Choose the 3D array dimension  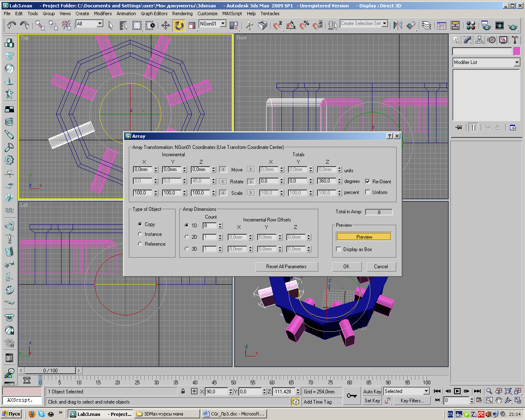[187, 249]
